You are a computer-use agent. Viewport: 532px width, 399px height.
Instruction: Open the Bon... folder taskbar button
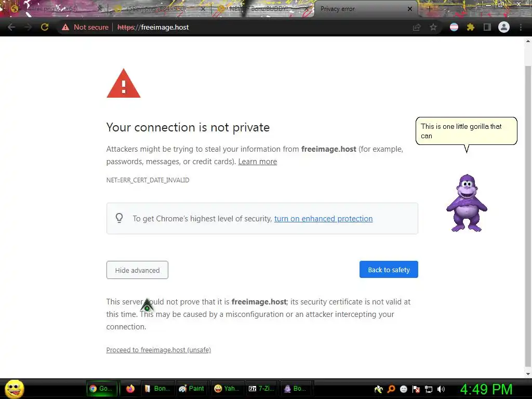(x=157, y=389)
